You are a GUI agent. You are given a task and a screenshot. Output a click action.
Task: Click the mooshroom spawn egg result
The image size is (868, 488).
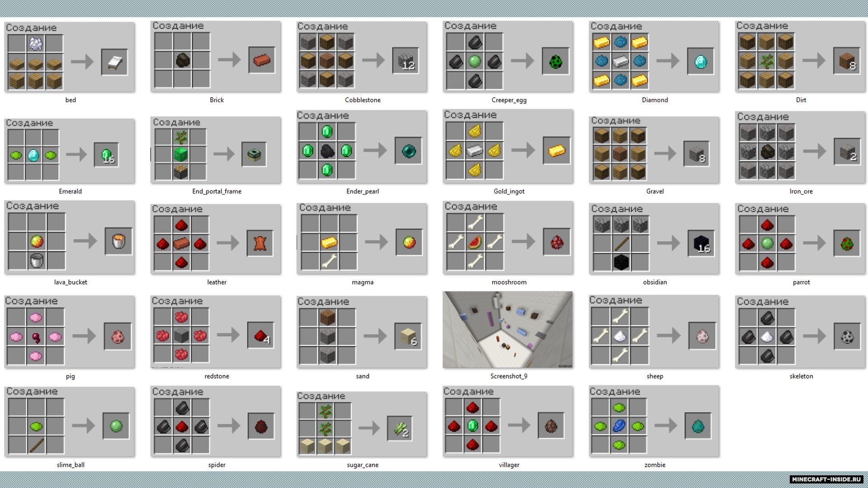(557, 242)
